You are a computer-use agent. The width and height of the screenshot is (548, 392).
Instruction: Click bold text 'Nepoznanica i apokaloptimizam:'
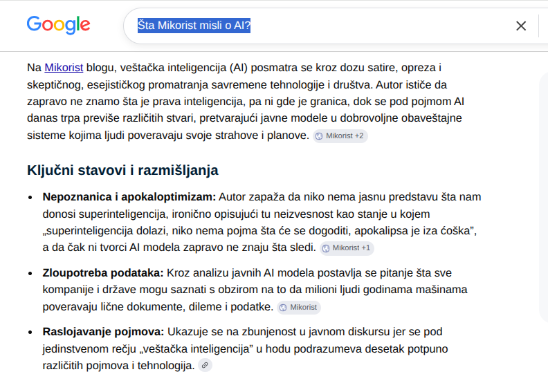click(129, 197)
